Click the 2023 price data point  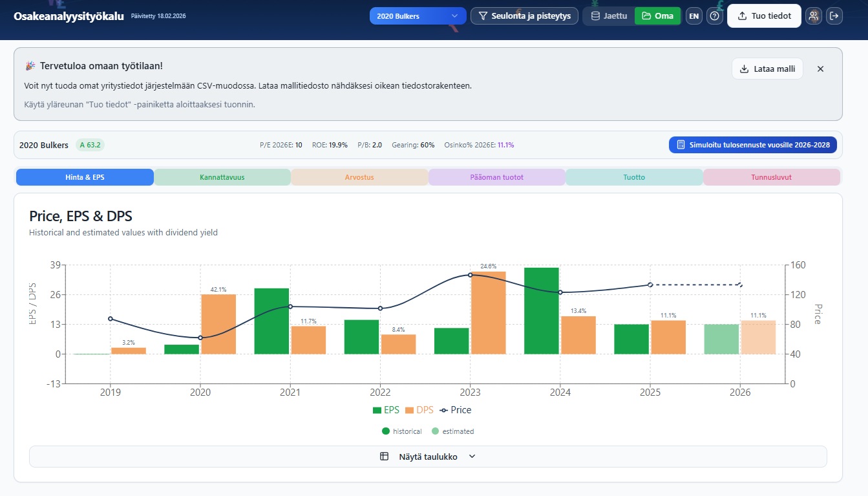[470, 275]
